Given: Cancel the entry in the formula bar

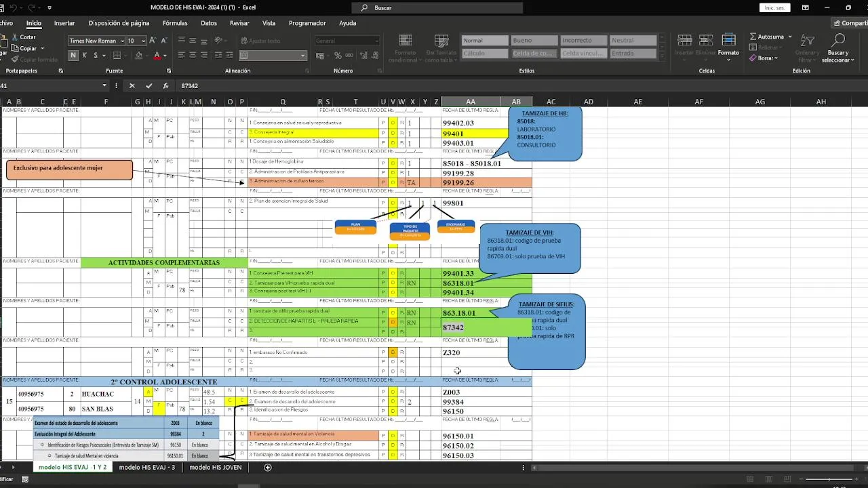Looking at the screenshot, I should tap(132, 86).
